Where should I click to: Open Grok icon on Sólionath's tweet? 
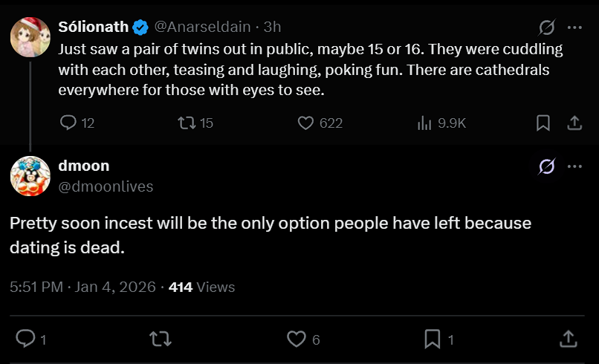(x=546, y=27)
